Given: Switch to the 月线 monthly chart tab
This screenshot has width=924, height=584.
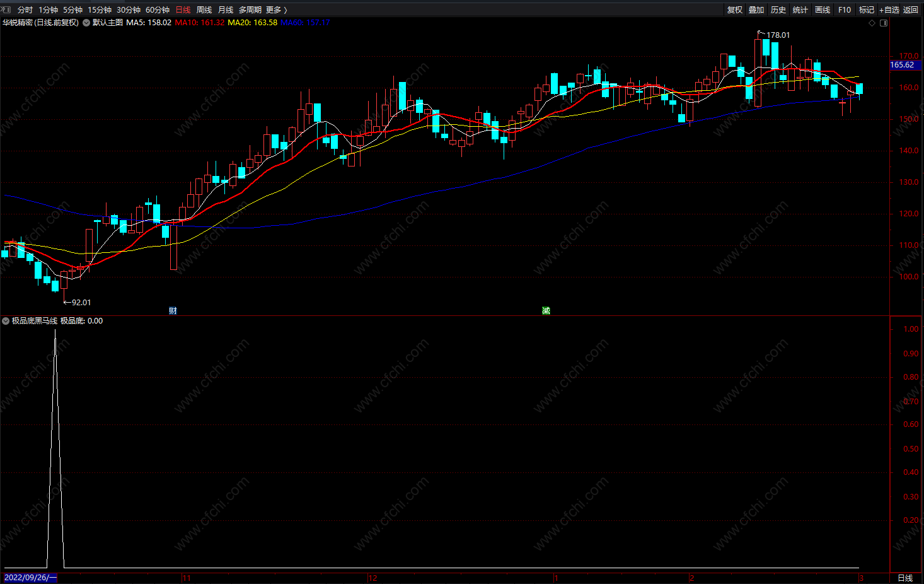Looking at the screenshot, I should click(x=226, y=9).
